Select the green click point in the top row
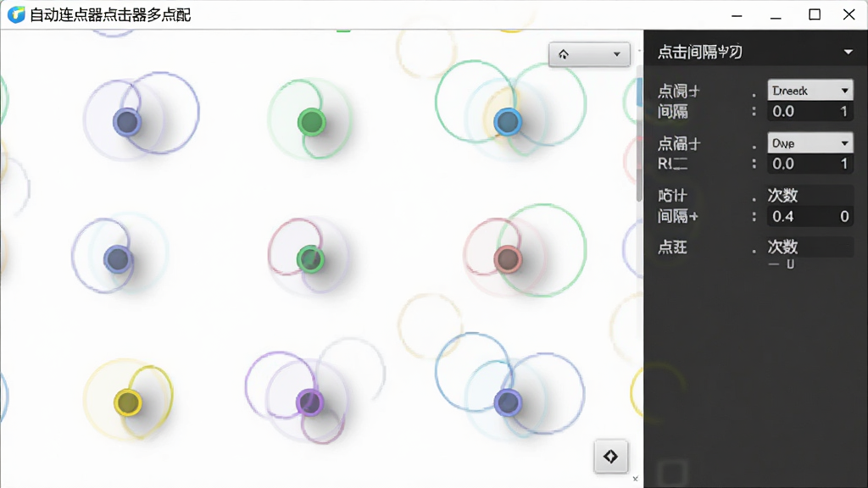 pyautogui.click(x=311, y=122)
